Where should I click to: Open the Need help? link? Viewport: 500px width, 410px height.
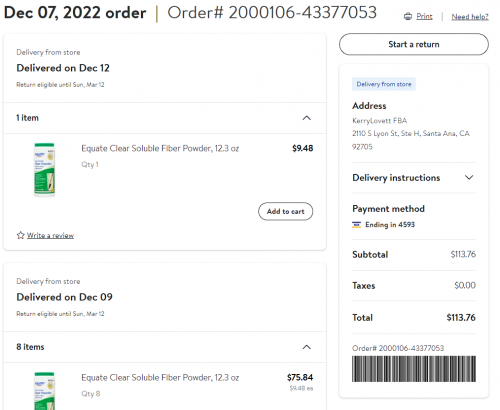click(470, 17)
